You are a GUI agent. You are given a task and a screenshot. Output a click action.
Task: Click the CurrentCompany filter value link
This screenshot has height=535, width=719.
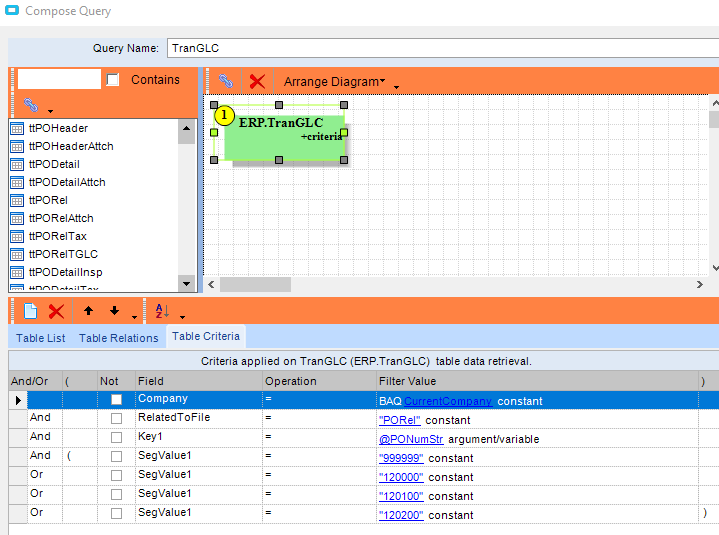tap(448, 401)
